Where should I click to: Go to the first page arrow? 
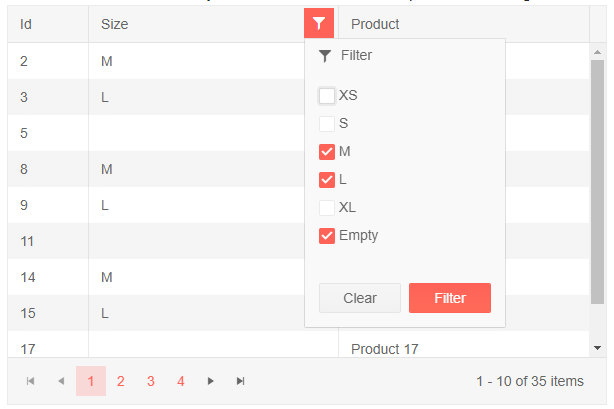[x=30, y=381]
